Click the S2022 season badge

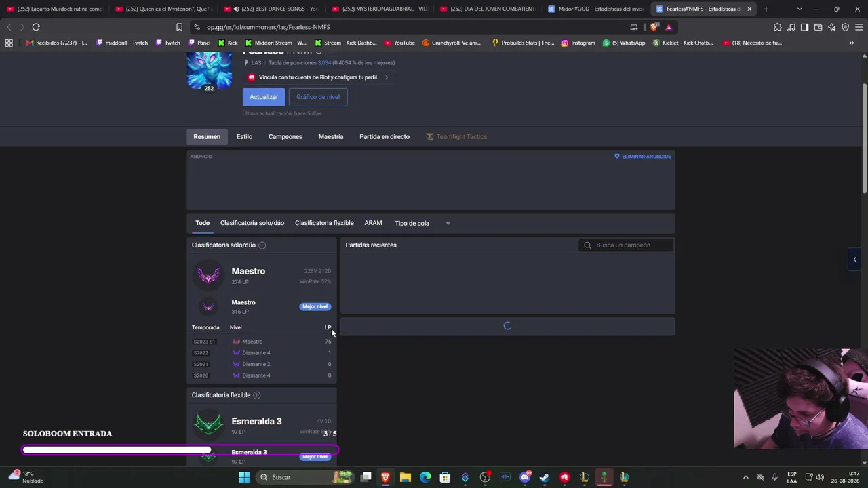[201, 353]
